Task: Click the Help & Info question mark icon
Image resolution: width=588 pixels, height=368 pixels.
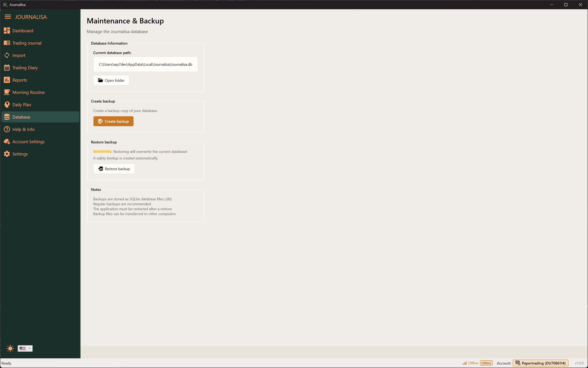Action: (7, 129)
